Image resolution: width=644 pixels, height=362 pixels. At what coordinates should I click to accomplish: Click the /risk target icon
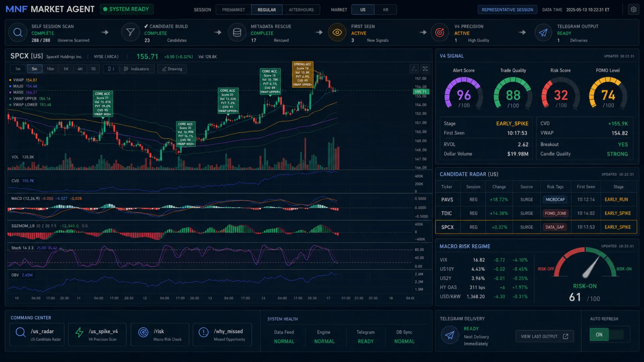coord(143,332)
